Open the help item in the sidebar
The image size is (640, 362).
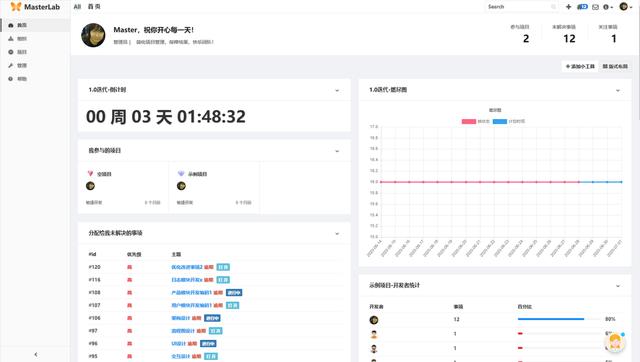(35, 79)
